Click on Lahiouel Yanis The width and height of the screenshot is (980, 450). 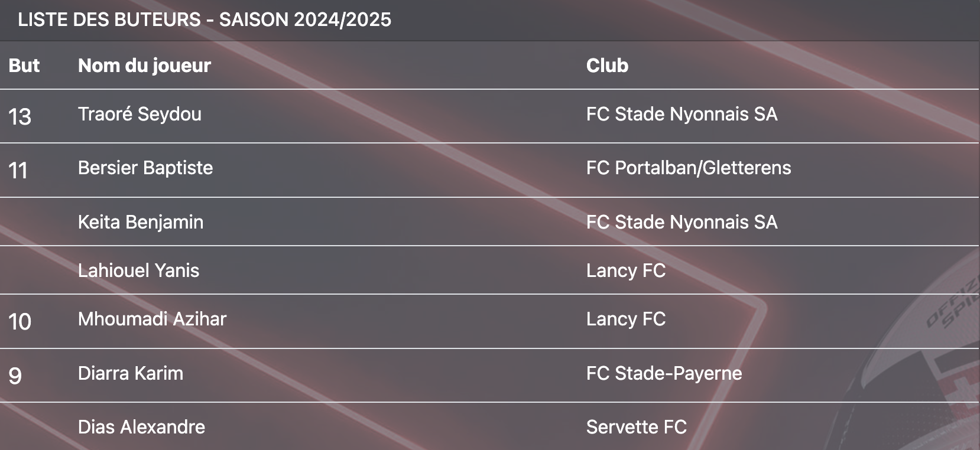click(x=139, y=270)
